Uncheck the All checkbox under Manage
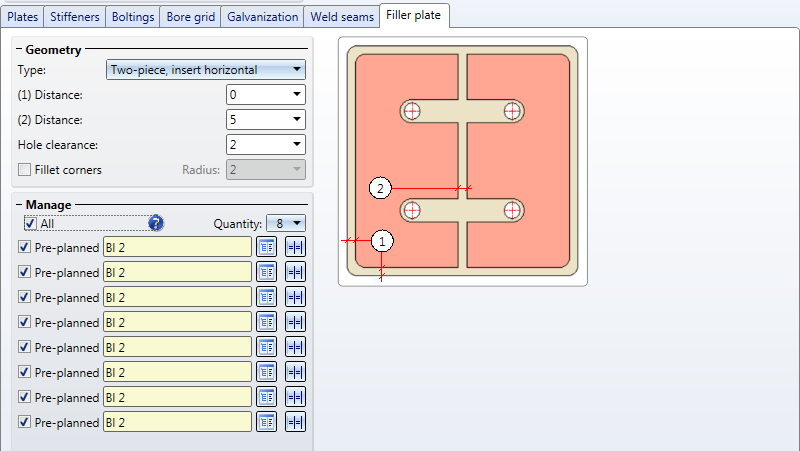The image size is (800, 451). pyautogui.click(x=31, y=223)
